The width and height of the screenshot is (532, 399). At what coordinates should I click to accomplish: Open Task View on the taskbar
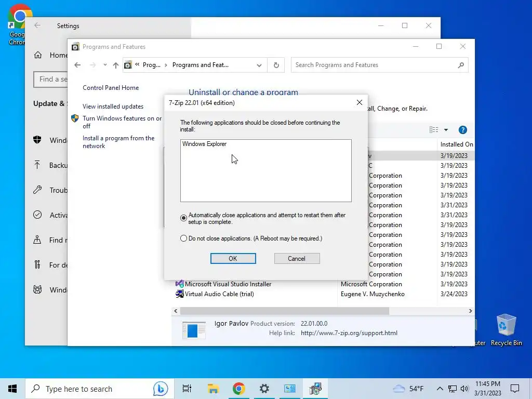tap(187, 389)
